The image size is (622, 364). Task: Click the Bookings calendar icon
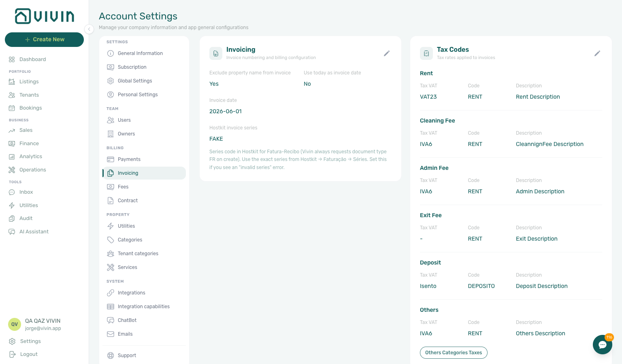12,108
